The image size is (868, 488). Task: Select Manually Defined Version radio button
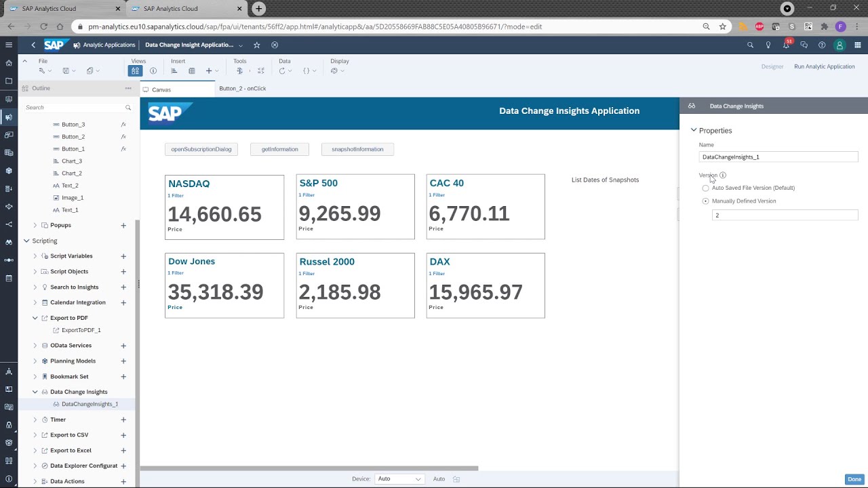(705, 201)
